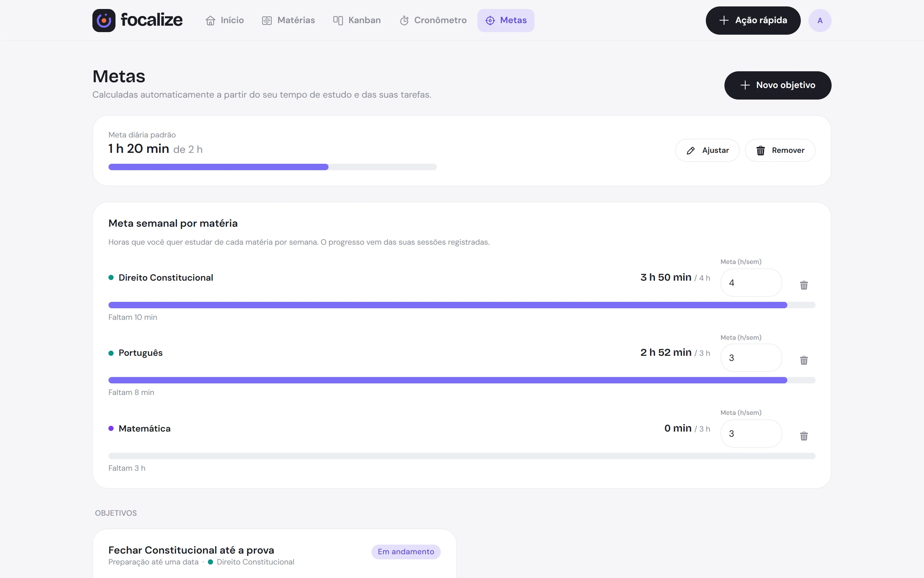The width and height of the screenshot is (924, 578).
Task: Click the Ação rápida button
Action: (753, 20)
